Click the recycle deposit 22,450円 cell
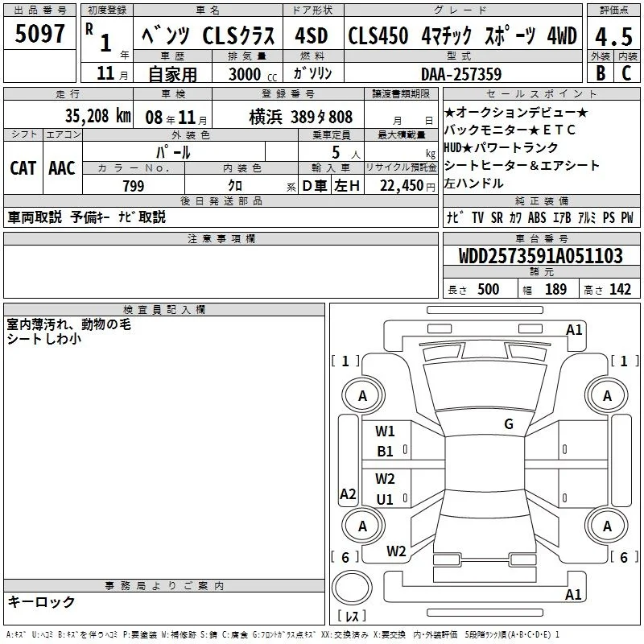644x644 pixels. [401, 185]
